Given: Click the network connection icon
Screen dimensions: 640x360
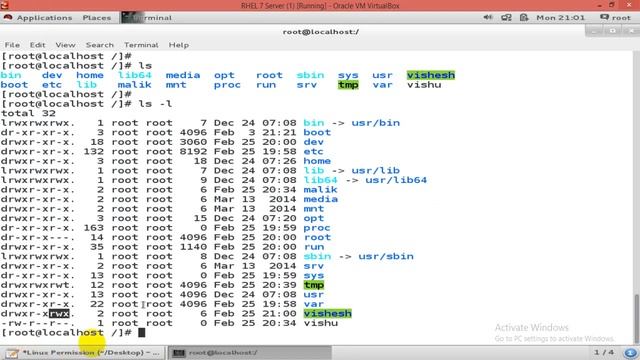Looking at the screenshot, I should [506, 18].
